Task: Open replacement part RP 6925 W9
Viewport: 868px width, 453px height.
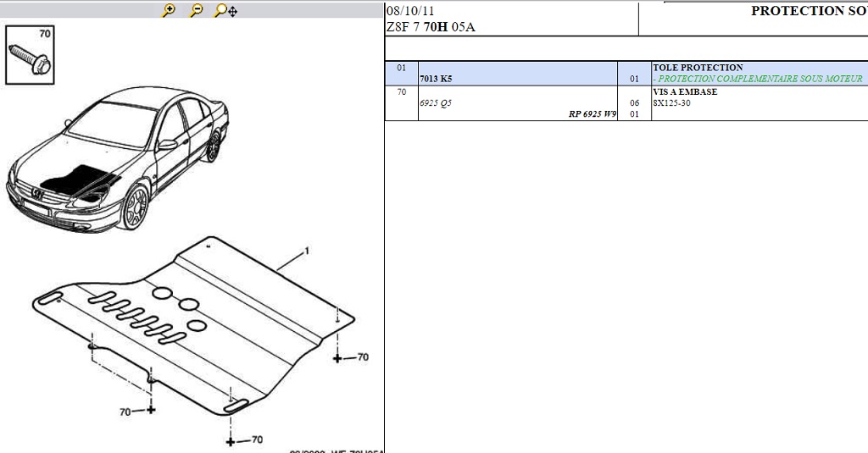Action: click(x=592, y=114)
